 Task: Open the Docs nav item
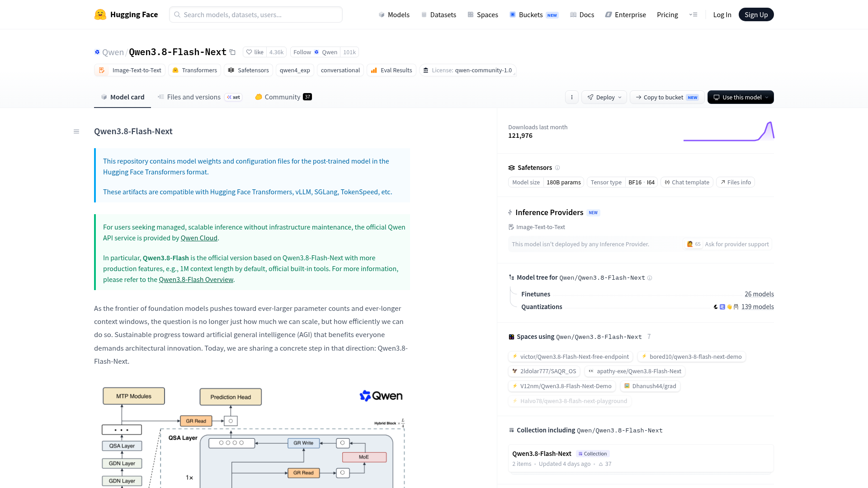pos(582,14)
